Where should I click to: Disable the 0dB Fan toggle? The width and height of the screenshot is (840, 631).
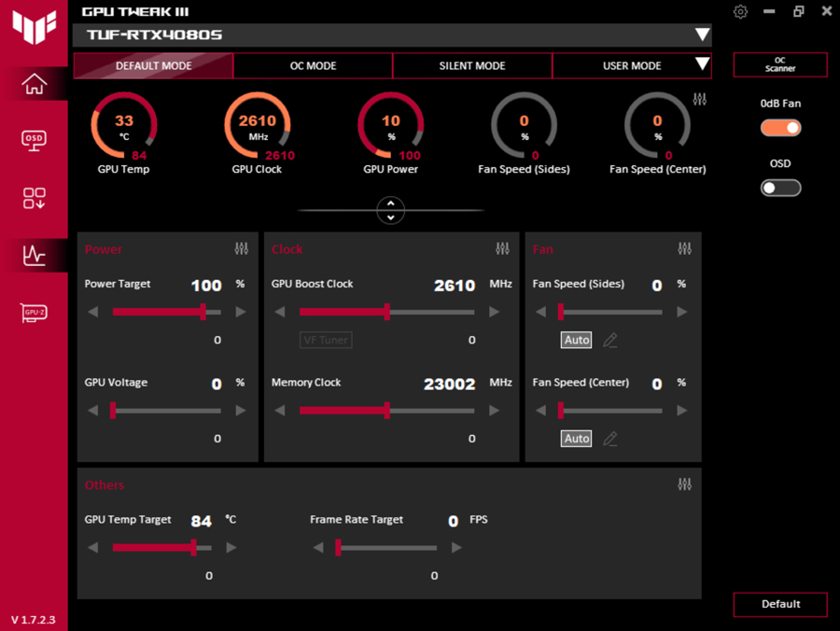[780, 128]
